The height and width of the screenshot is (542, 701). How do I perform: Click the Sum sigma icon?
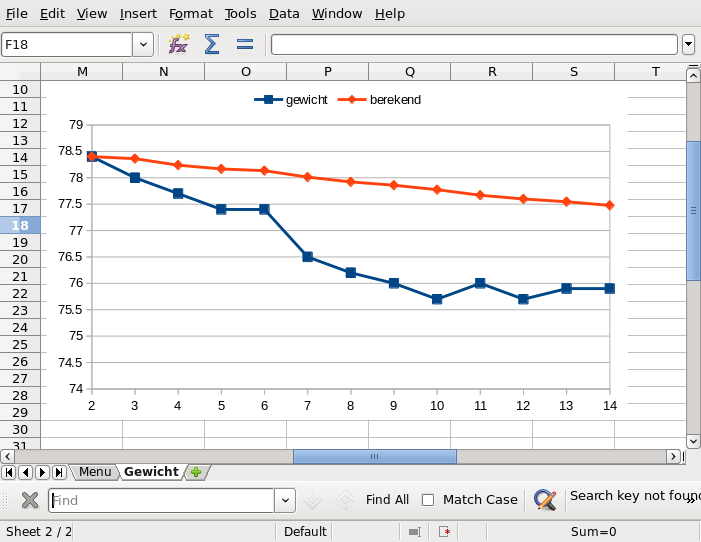coord(212,44)
